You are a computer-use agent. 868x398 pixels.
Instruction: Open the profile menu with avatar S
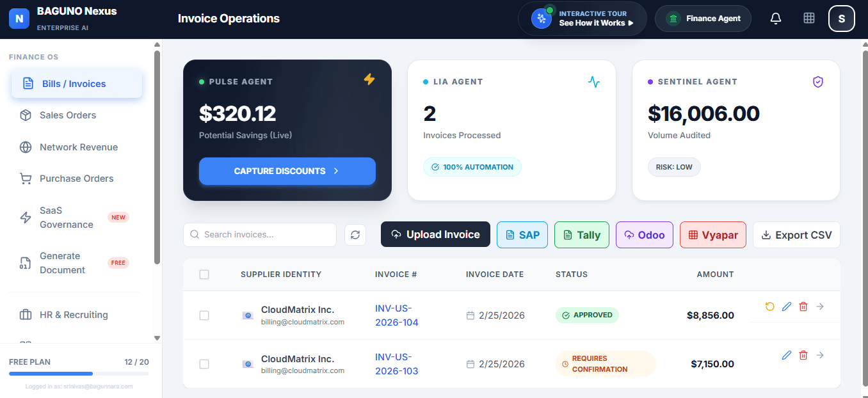click(841, 19)
